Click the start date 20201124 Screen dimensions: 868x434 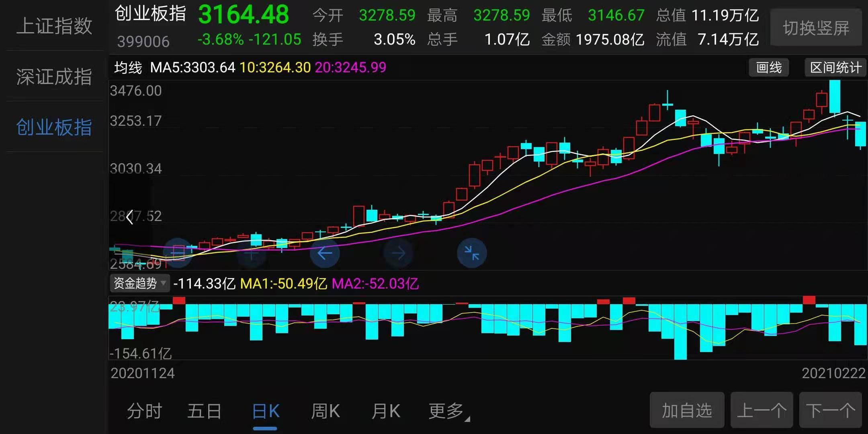point(143,373)
